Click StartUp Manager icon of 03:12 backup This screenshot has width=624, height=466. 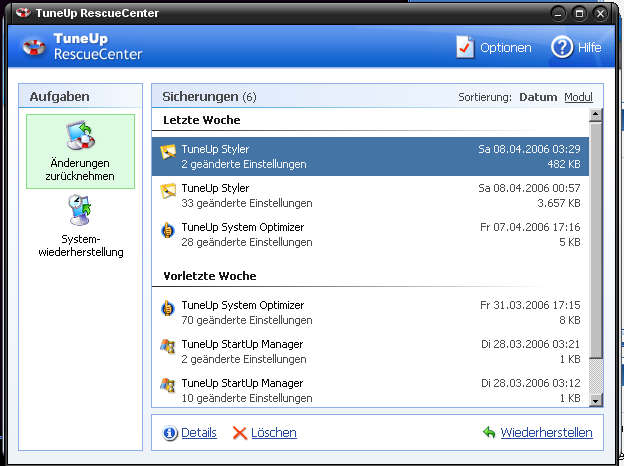click(168, 385)
